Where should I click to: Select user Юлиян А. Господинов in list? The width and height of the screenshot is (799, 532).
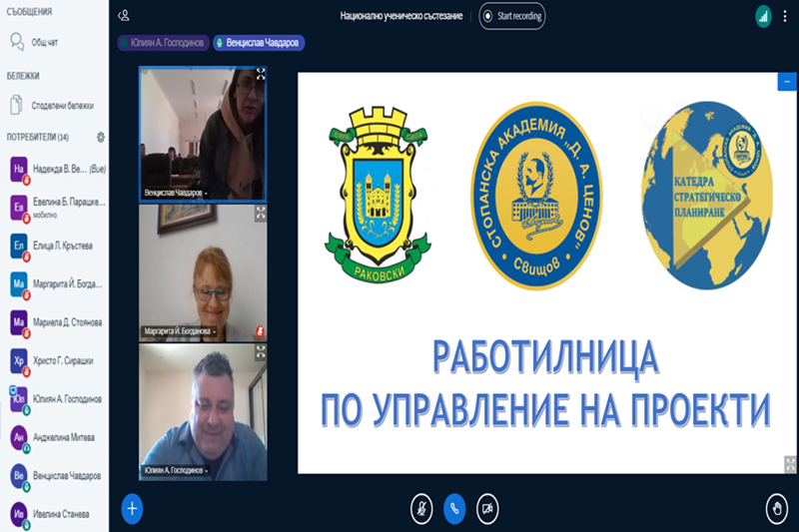coord(56,399)
